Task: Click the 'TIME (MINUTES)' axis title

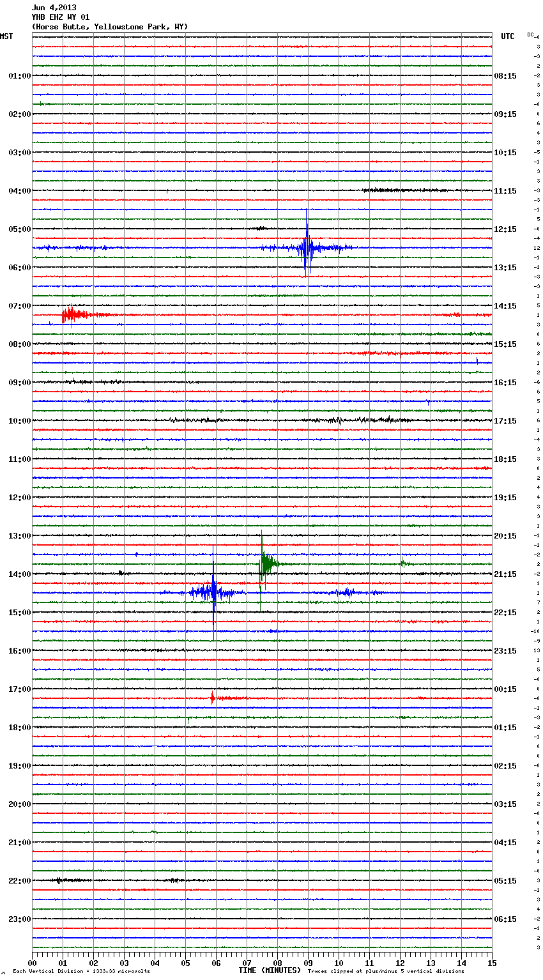Action: 270,970
